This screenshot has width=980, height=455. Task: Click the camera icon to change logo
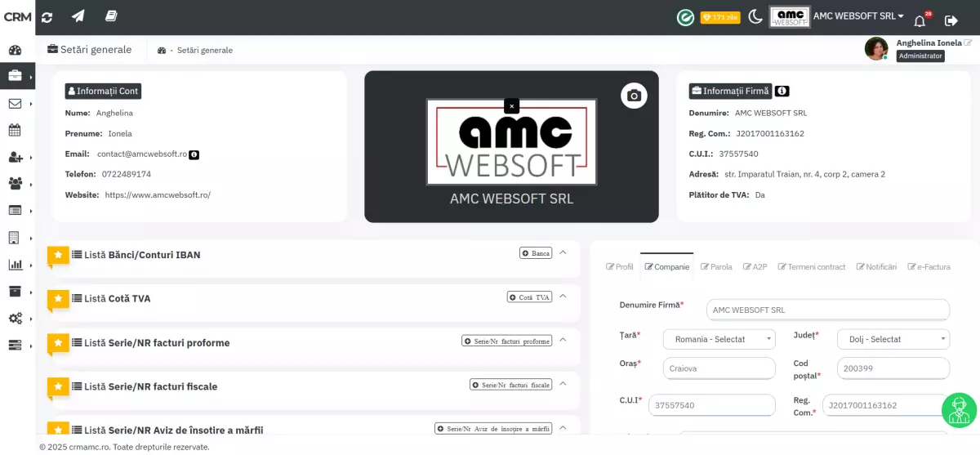(x=633, y=96)
